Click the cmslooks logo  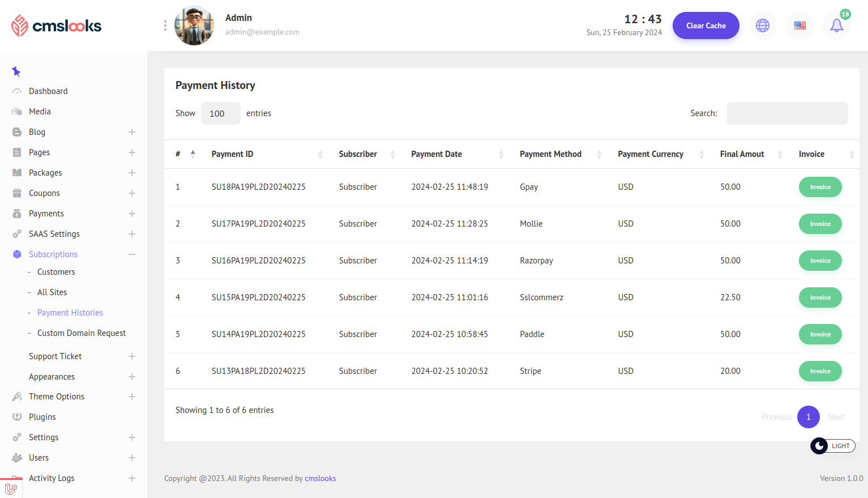(x=56, y=25)
